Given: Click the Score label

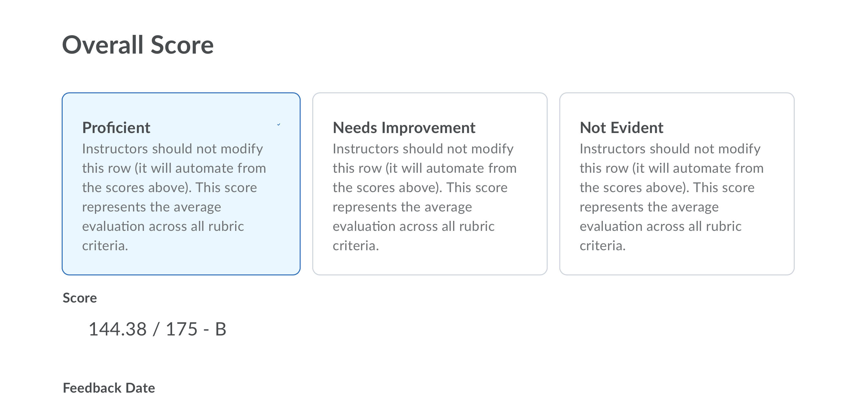Looking at the screenshot, I should [x=80, y=298].
